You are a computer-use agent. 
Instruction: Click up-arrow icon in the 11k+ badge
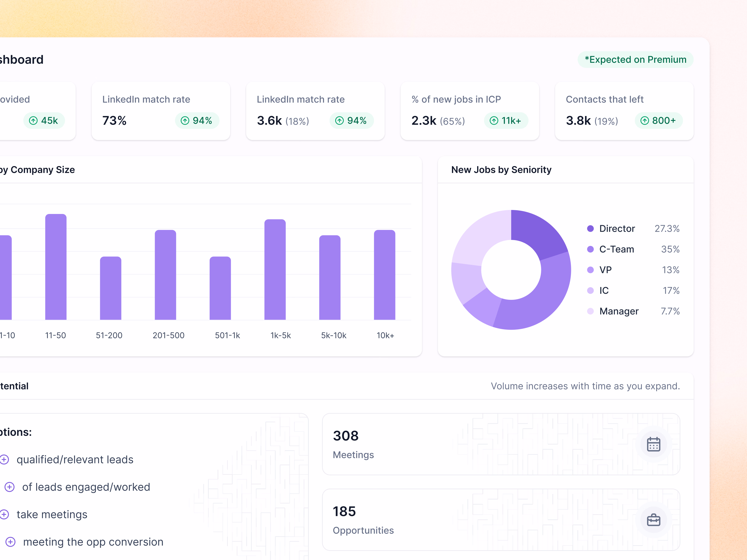[x=494, y=120]
